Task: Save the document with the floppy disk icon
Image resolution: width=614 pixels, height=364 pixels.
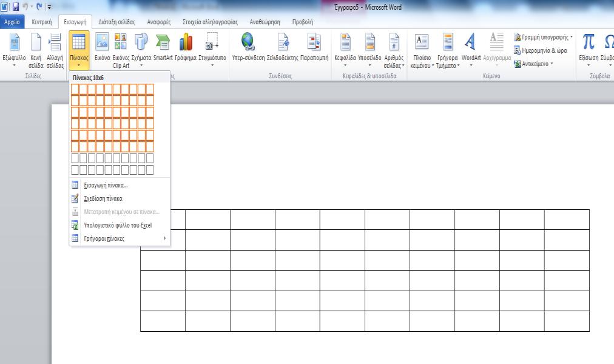Action: click(16, 7)
